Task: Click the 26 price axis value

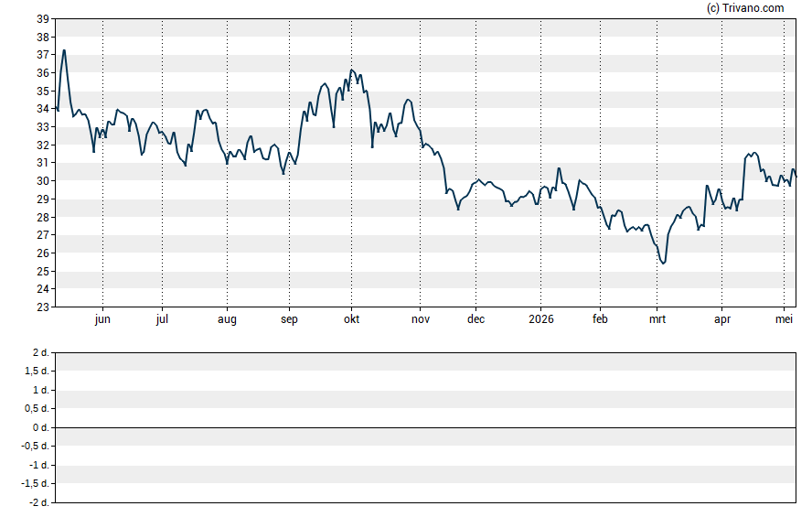Action: [43, 253]
